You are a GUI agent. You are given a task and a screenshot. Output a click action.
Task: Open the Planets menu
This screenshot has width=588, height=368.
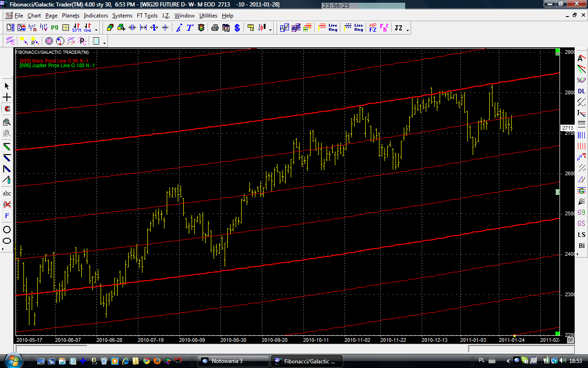click(x=71, y=16)
